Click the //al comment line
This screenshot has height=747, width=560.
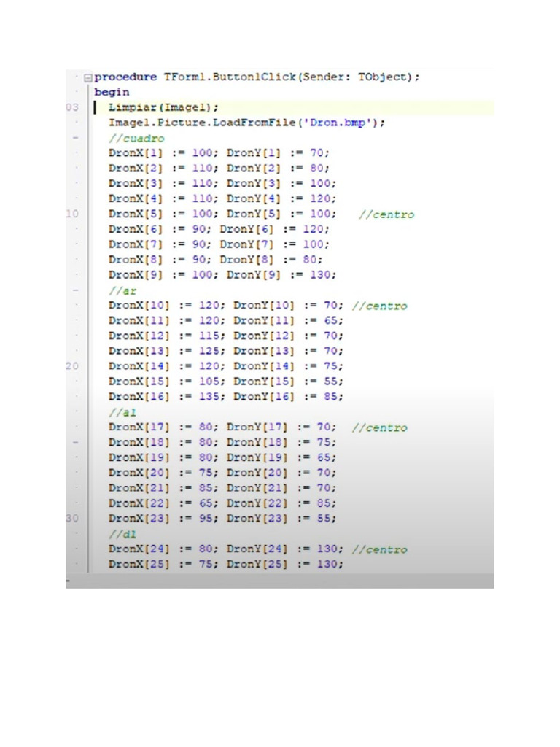tap(122, 413)
